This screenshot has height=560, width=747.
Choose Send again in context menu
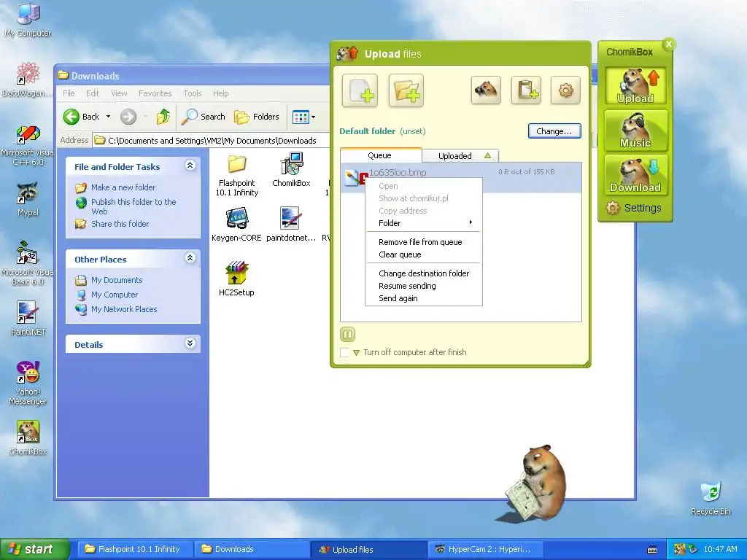tap(424, 298)
